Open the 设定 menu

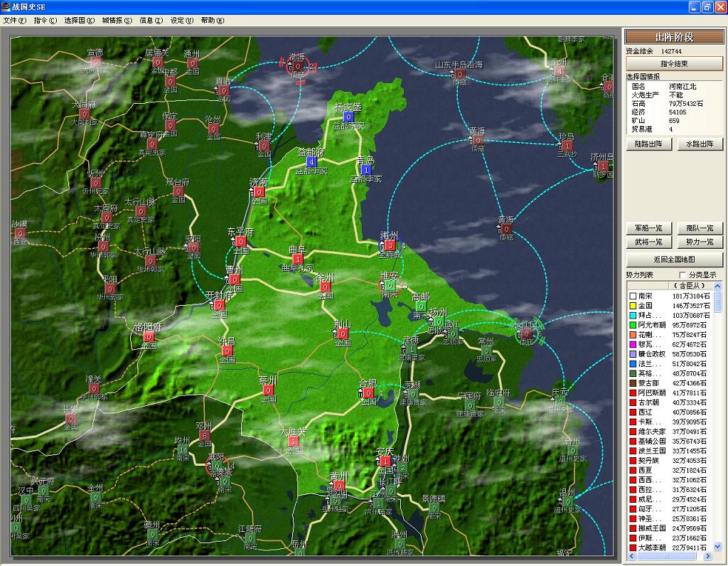[180, 21]
